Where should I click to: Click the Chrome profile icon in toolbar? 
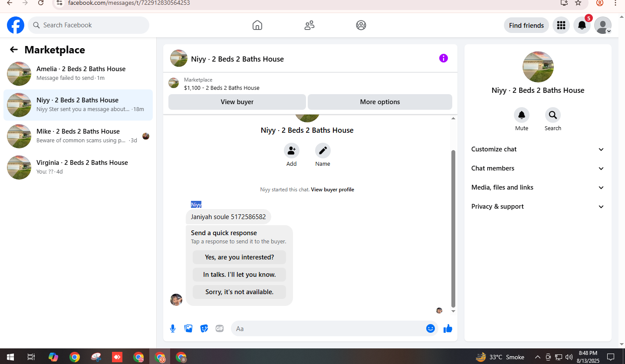pyautogui.click(x=600, y=3)
